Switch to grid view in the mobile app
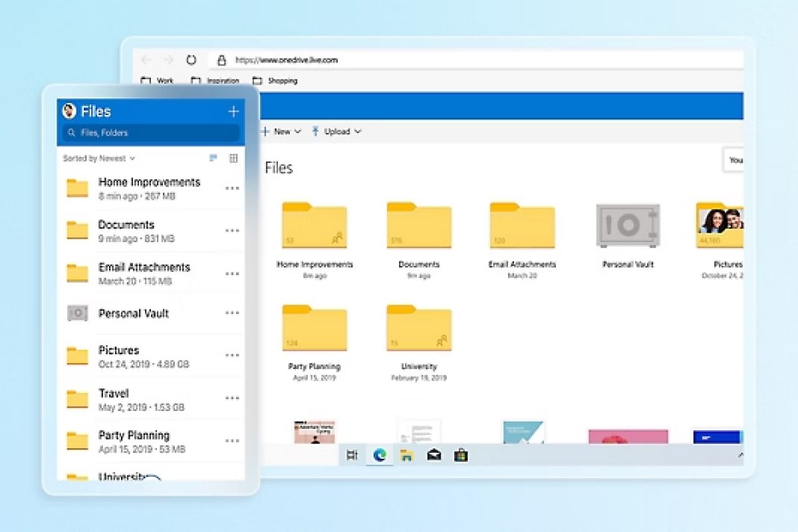This screenshot has width=798, height=532. point(233,158)
